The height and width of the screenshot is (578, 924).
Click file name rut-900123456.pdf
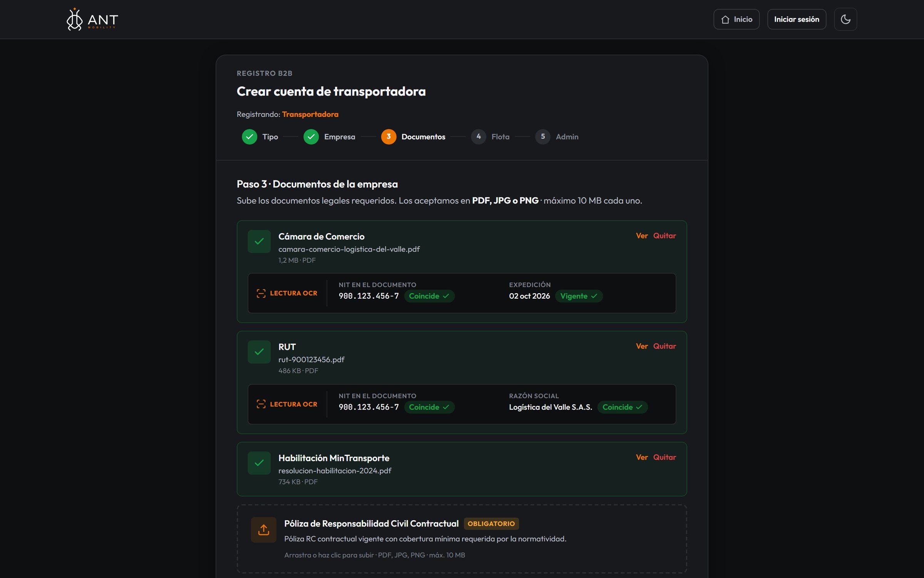pyautogui.click(x=311, y=360)
